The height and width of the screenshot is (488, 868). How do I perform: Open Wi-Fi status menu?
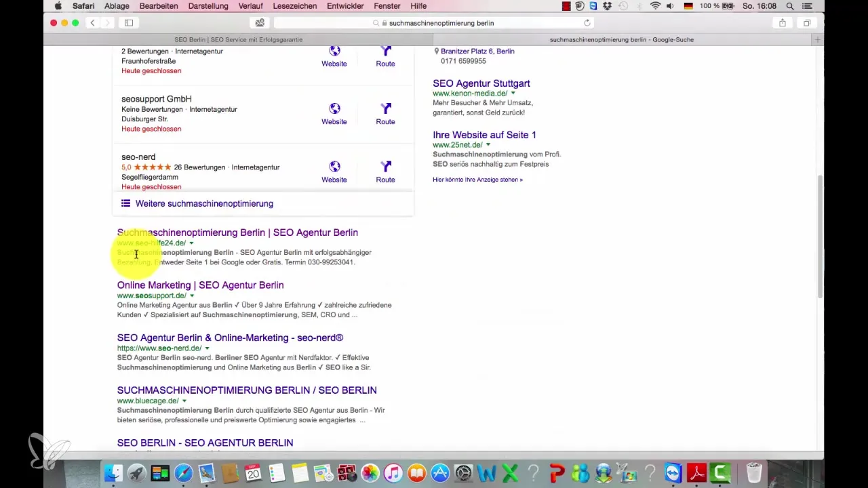point(655,6)
